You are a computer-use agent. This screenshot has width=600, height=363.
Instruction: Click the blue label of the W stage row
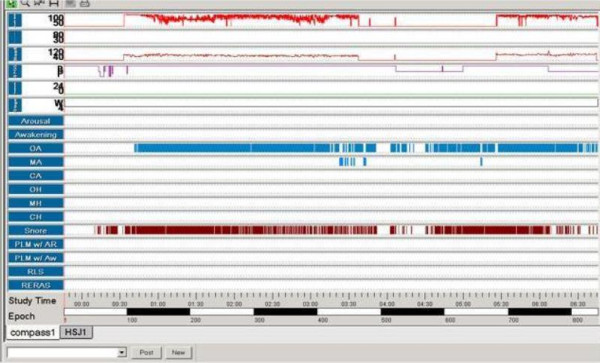[15, 104]
